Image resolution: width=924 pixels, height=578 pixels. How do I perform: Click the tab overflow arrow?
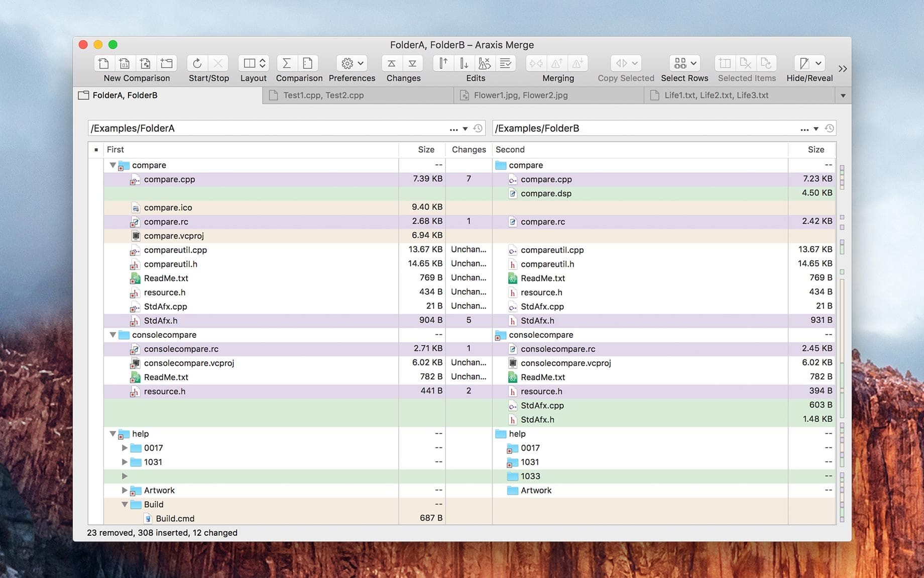point(843,95)
